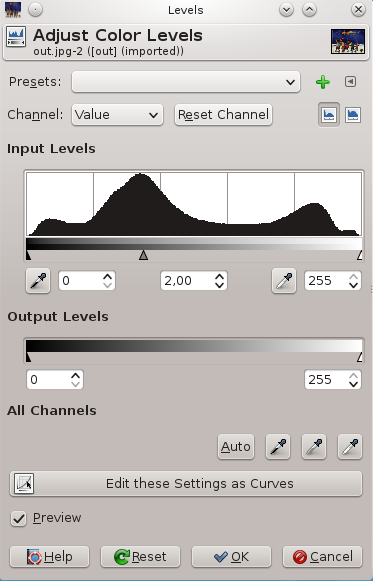Click the gamma midpoint slider triangle
Screen dimensions: 373x581
(143, 255)
